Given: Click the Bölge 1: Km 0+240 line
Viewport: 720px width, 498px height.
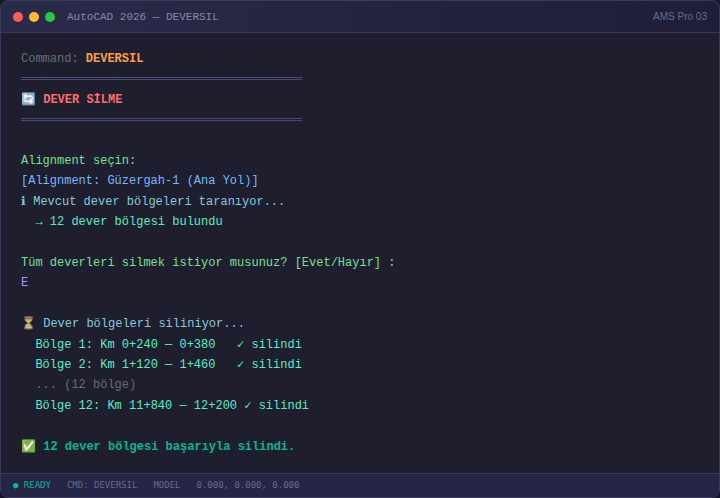Looking at the screenshot, I should (x=169, y=344).
